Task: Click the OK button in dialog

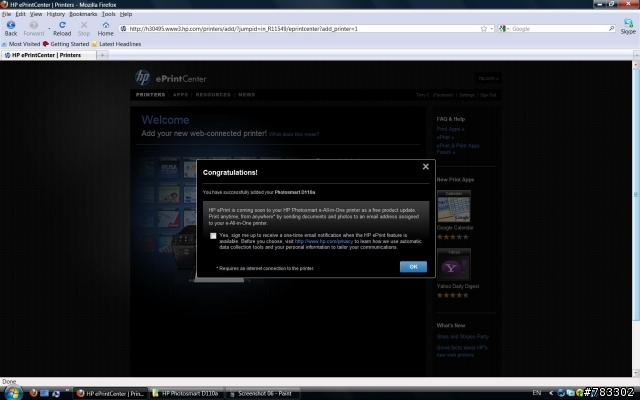Action: tap(413, 267)
